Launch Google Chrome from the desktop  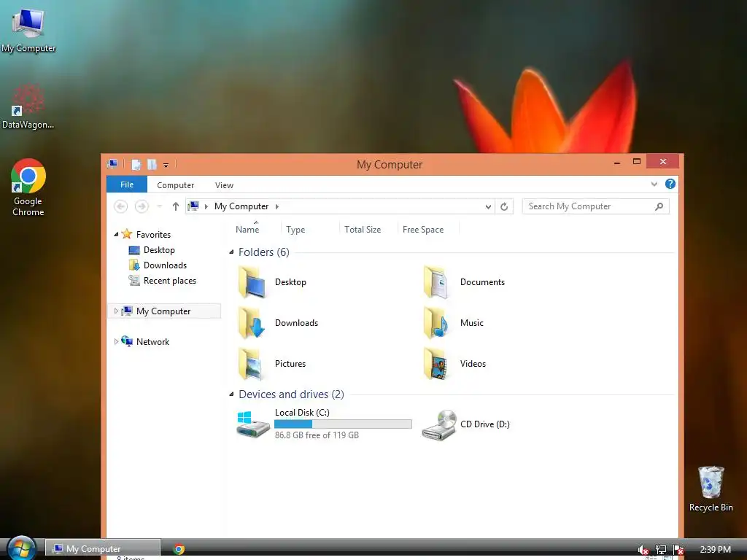28,187
